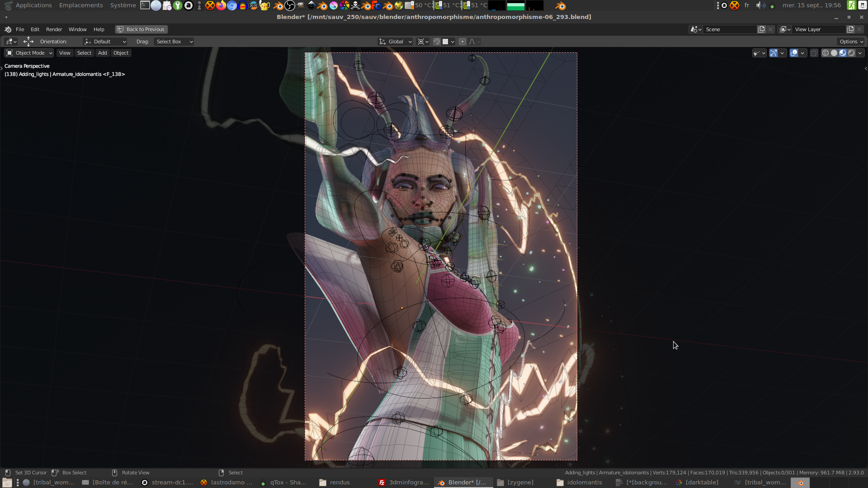Image resolution: width=868 pixels, height=488 pixels.
Task: Open the Help menu
Action: point(99,29)
